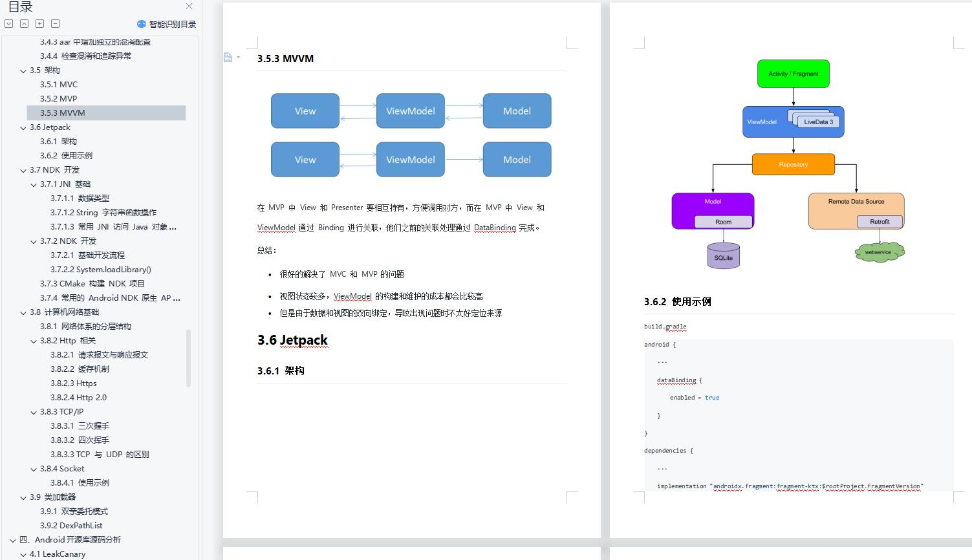Click the plus icon to increase outline levels
The image size is (972, 560).
pyautogui.click(x=39, y=23)
